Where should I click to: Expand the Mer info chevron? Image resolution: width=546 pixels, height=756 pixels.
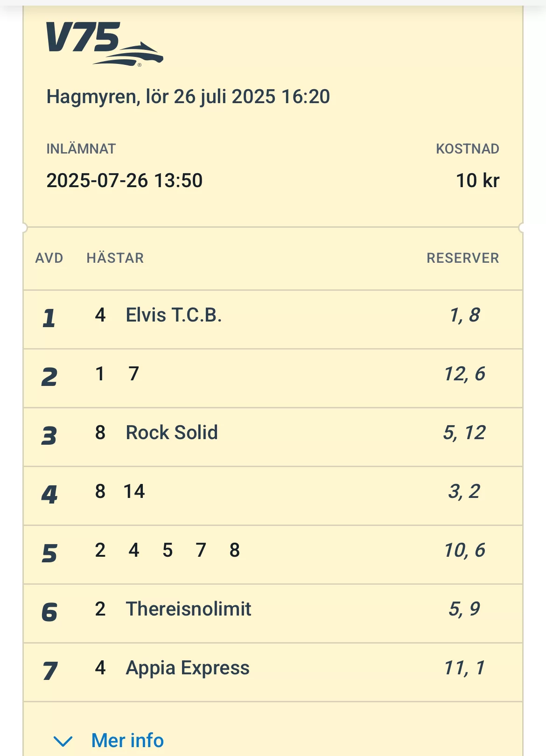click(63, 741)
